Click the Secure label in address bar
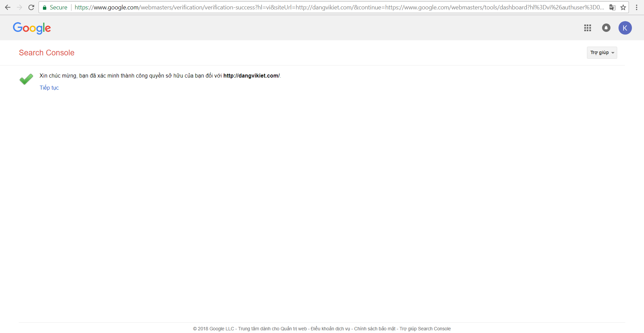 [59, 7]
